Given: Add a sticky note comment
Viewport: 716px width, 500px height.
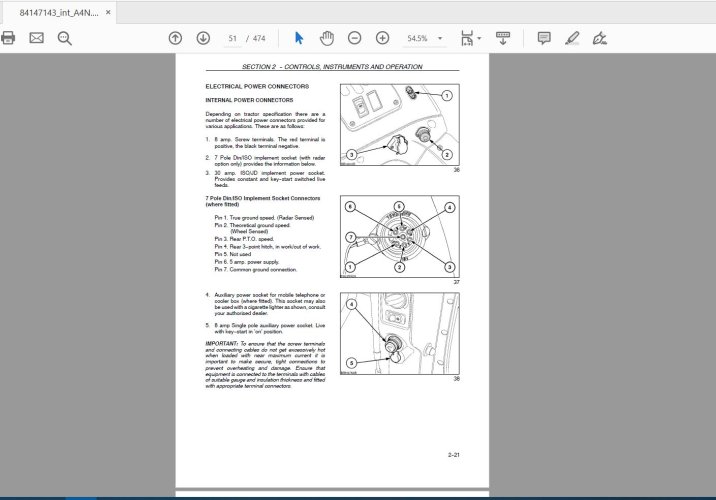Looking at the screenshot, I should click(x=544, y=38).
